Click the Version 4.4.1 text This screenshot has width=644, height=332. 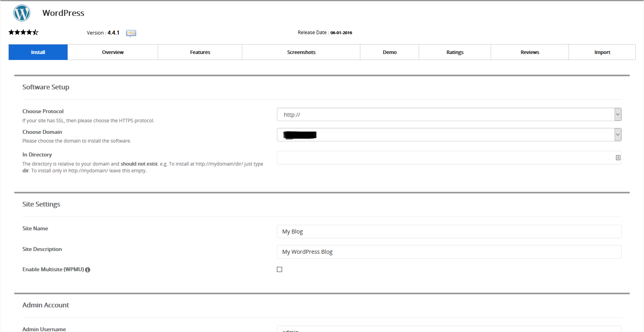(103, 33)
